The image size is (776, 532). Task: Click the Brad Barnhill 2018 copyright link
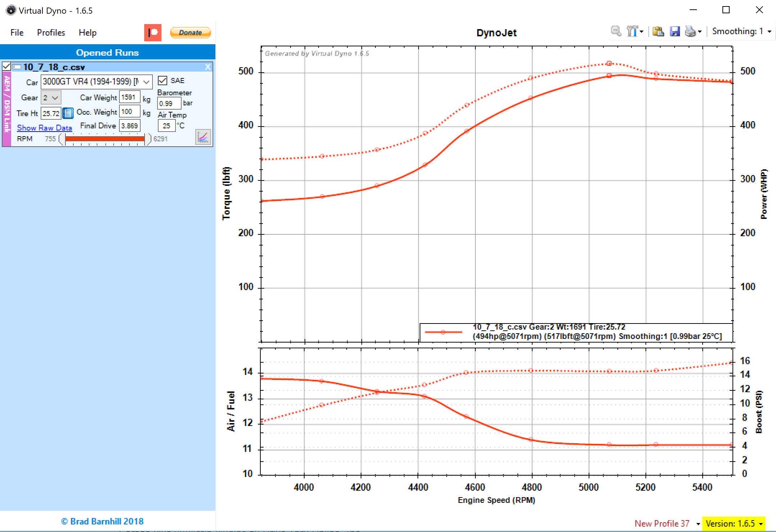102,522
